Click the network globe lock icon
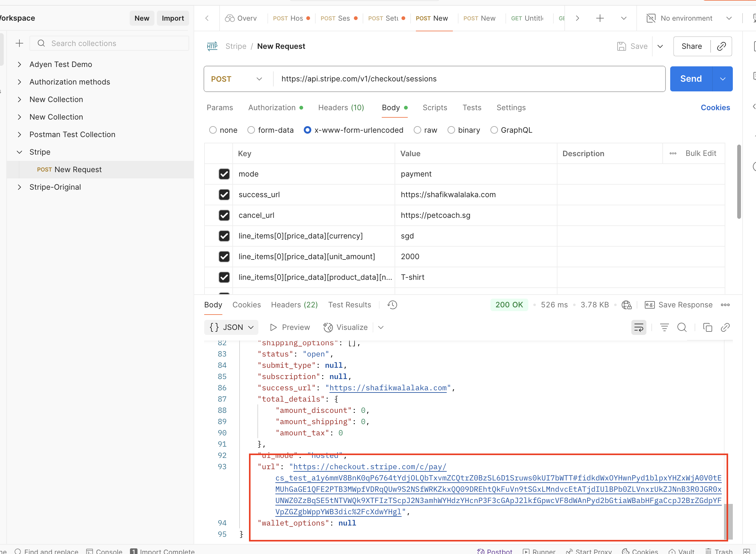756x554 pixels. click(x=626, y=305)
